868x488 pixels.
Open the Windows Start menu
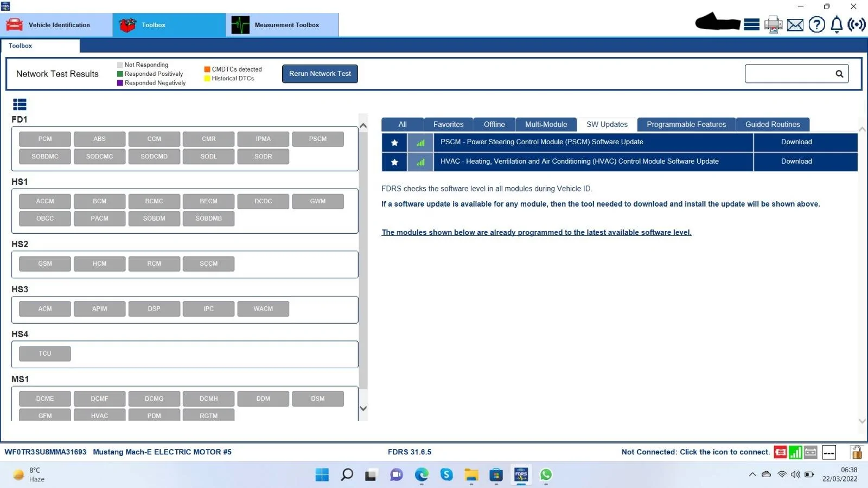click(x=322, y=475)
